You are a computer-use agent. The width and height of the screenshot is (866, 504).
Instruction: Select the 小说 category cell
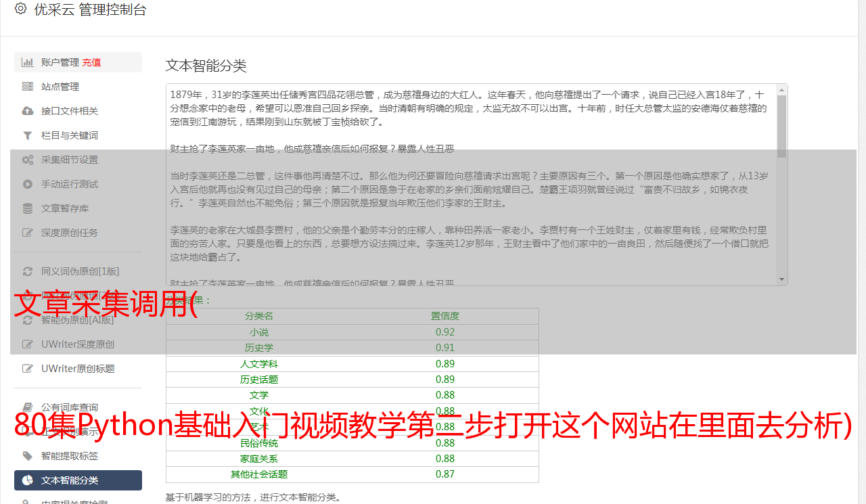pyautogui.click(x=259, y=332)
